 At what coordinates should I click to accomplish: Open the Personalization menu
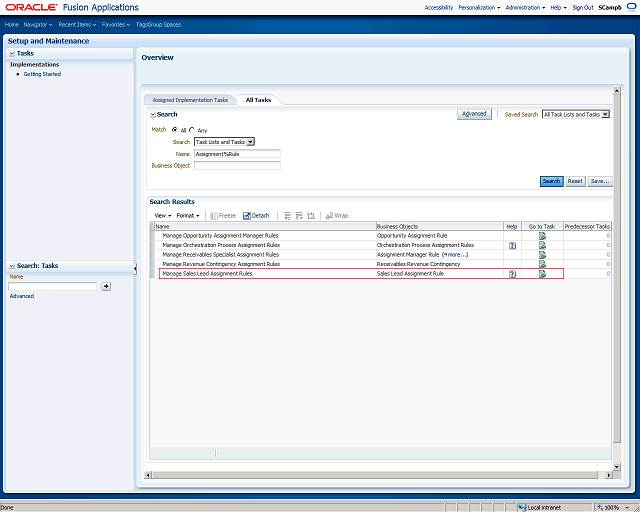point(479,7)
